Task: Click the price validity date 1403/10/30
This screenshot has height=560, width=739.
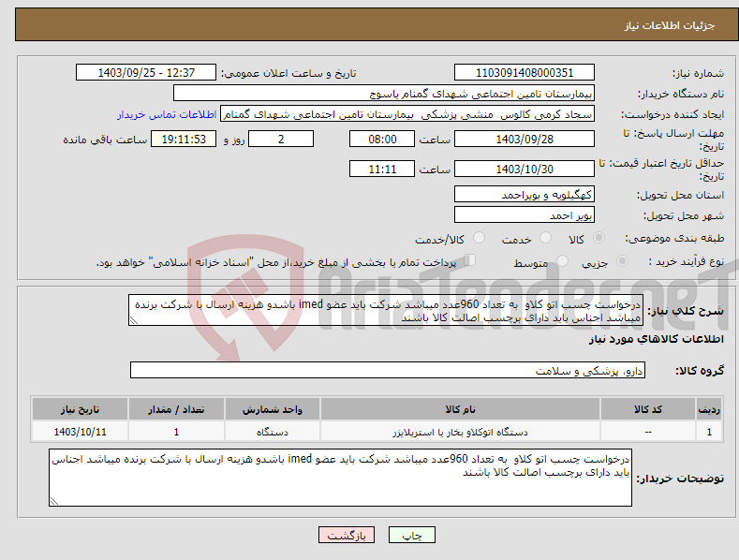Action: tap(525, 169)
